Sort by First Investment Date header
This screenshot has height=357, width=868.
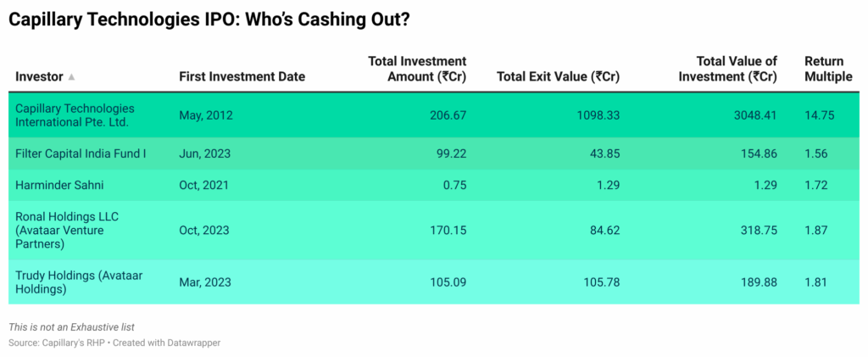click(242, 76)
